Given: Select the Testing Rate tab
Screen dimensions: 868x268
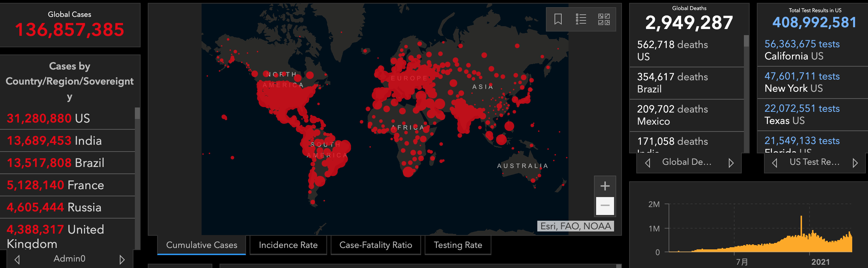Looking at the screenshot, I should point(458,245).
